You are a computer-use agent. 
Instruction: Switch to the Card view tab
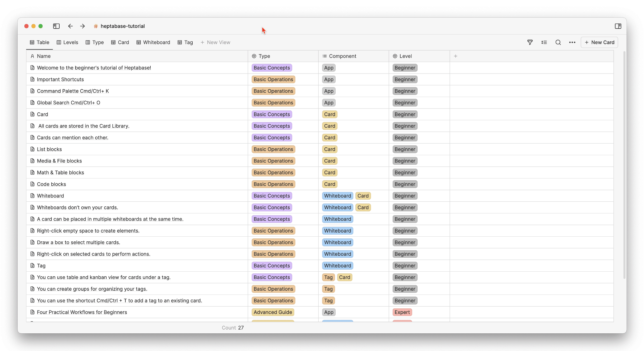coord(120,42)
